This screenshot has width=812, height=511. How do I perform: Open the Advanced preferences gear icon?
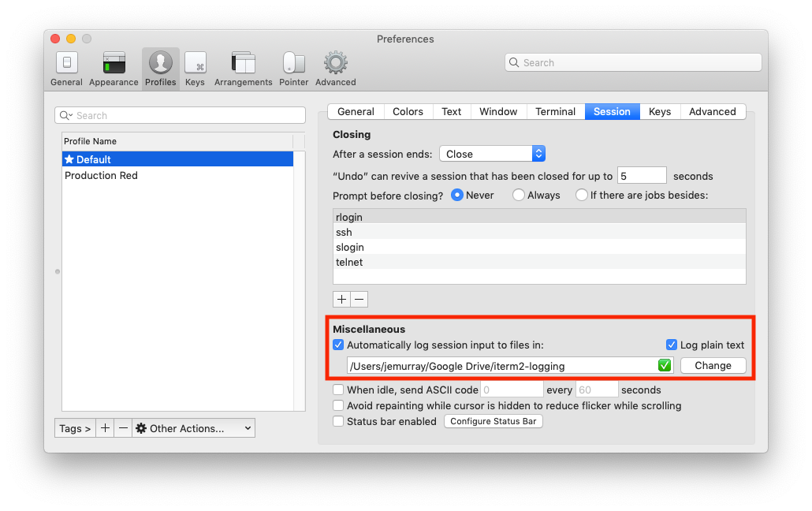coord(335,68)
